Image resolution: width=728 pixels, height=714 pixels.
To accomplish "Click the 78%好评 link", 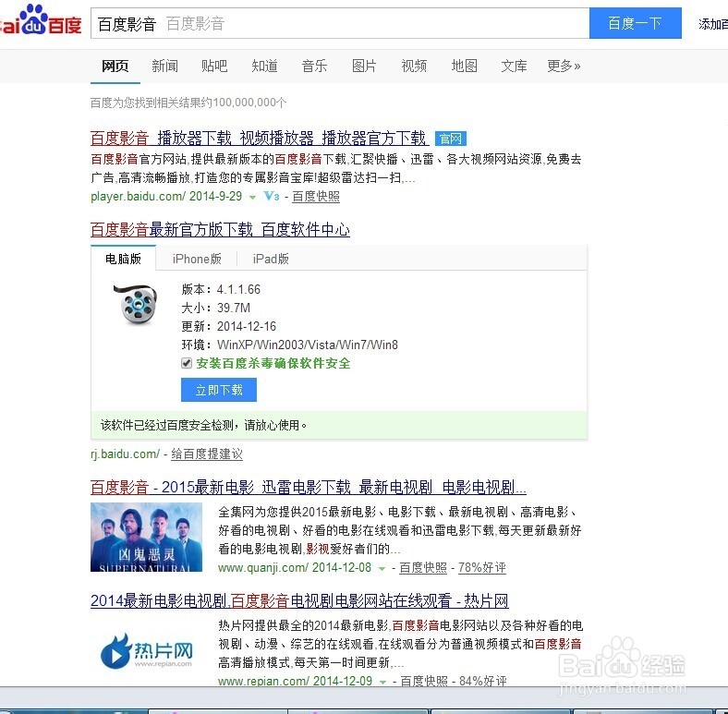I will click(482, 568).
